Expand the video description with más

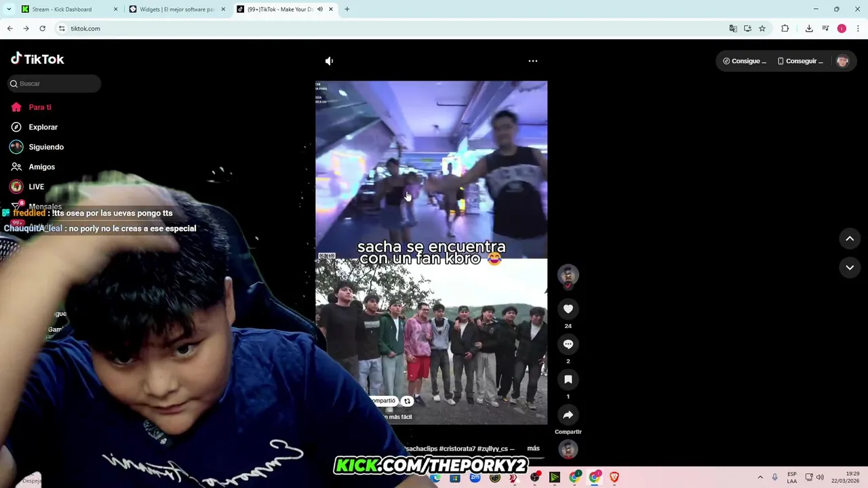[534, 449]
